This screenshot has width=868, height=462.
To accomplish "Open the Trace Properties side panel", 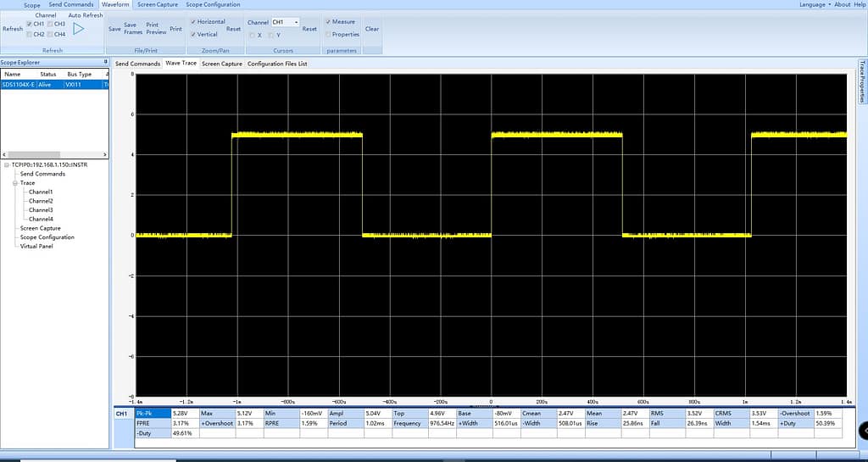I will coord(862,81).
